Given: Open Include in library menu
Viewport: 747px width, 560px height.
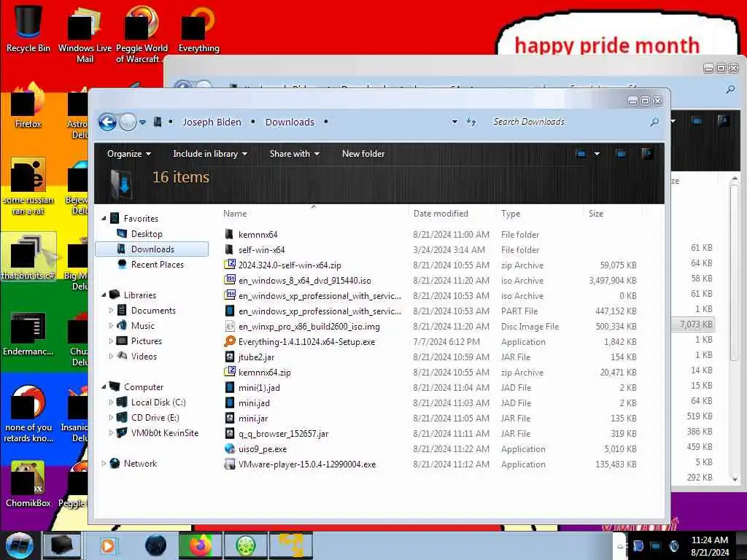Looking at the screenshot, I should [x=210, y=154].
